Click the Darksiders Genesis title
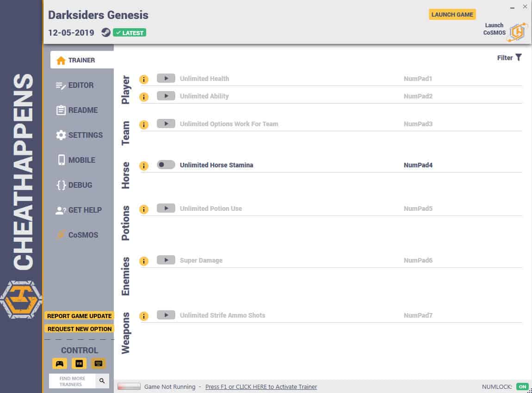The image size is (532, 393). point(98,15)
